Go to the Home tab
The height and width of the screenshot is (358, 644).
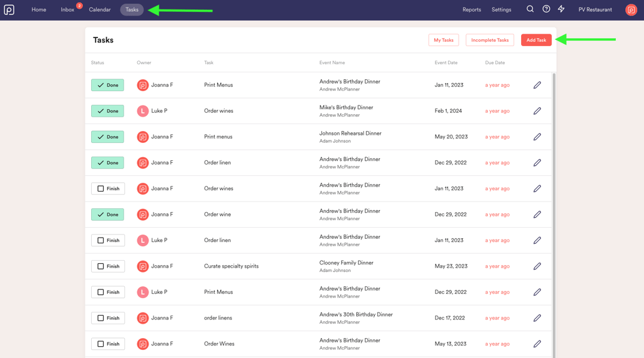click(39, 9)
